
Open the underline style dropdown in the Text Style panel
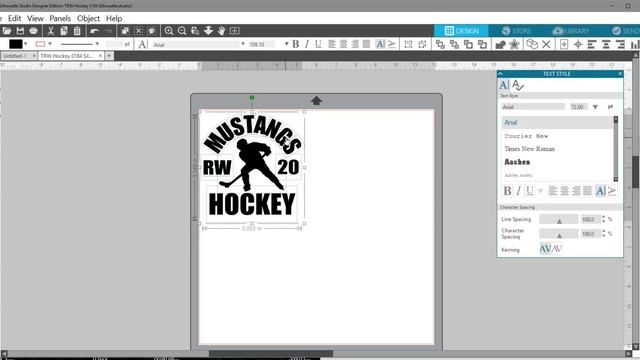(x=541, y=191)
